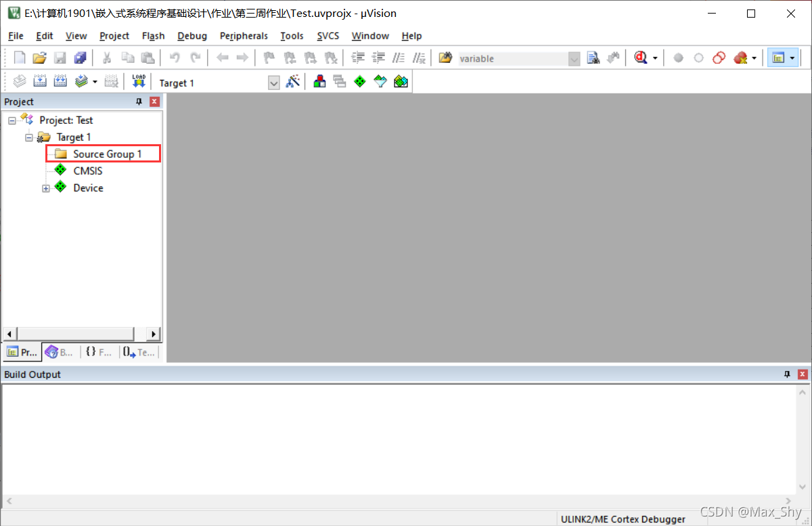Collapse the Project: Test tree node

point(12,120)
